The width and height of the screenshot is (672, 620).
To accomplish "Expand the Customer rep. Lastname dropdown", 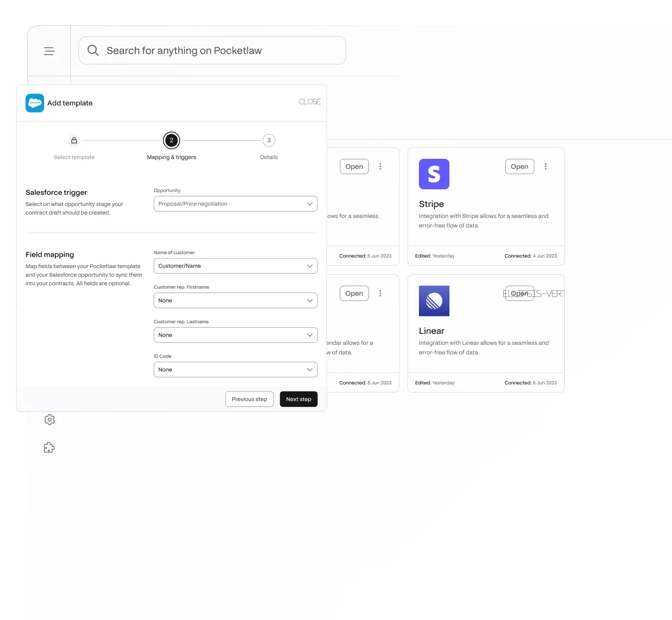I will point(235,335).
